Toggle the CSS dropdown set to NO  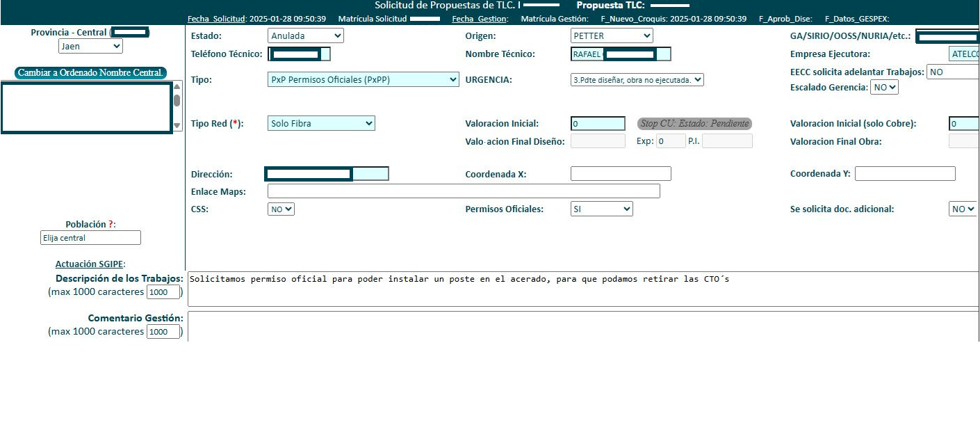click(281, 209)
